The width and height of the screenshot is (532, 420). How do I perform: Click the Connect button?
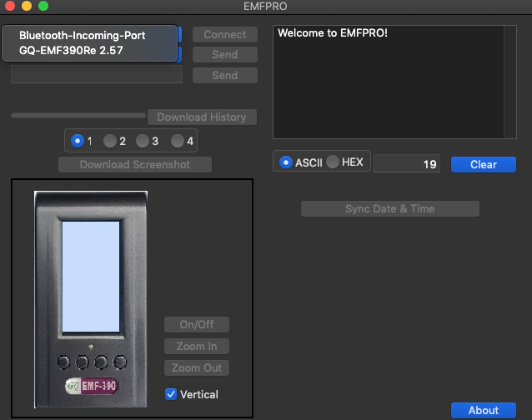click(225, 34)
